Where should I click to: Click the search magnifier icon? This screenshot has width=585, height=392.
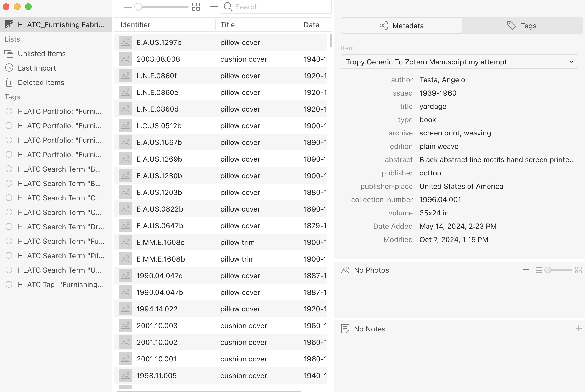point(228,7)
